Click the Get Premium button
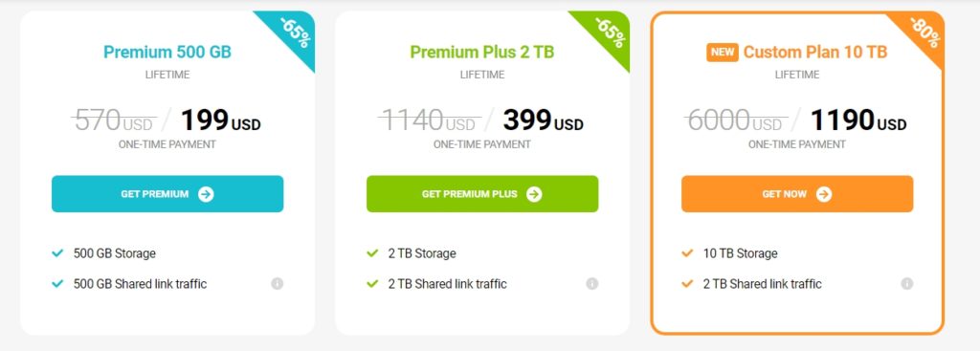Viewport: 980px width, 351px height. pyautogui.click(x=167, y=194)
